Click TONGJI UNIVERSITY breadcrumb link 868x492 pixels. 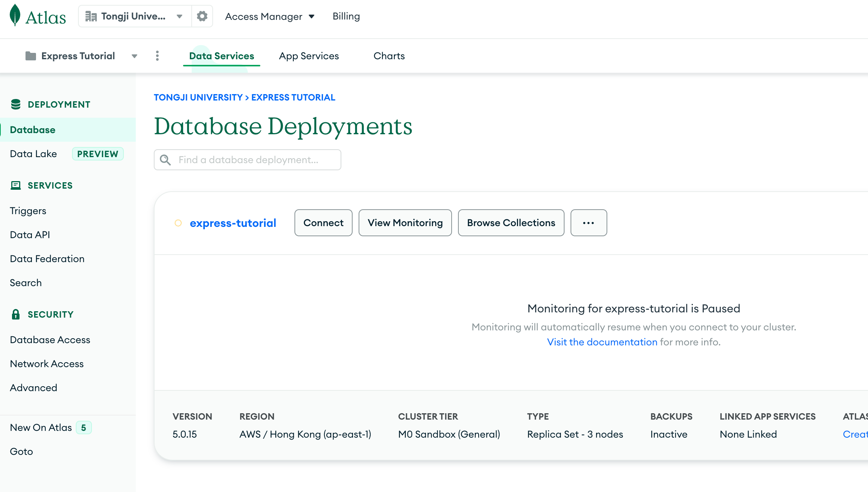[198, 97]
